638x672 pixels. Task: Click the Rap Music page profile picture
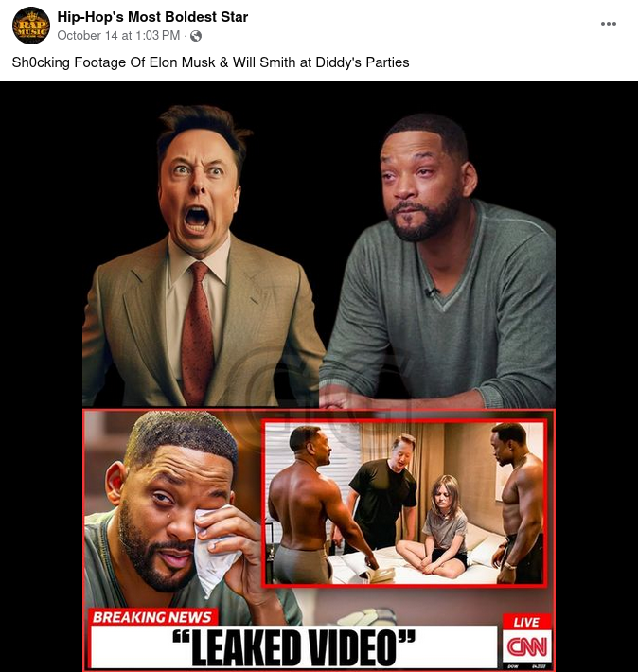click(x=31, y=26)
